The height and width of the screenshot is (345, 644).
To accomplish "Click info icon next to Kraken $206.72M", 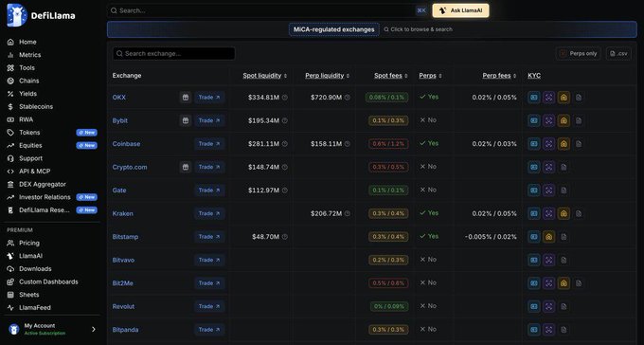I will click(x=347, y=213).
